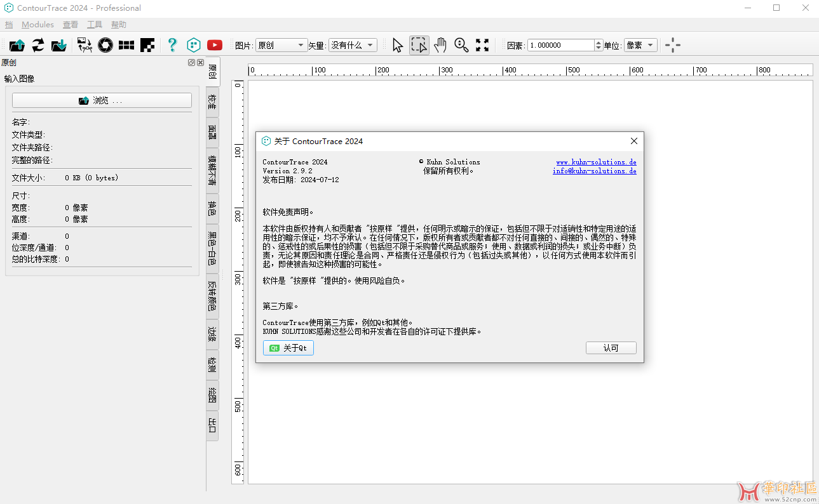Increase the 因素 value with up arrow

coord(599,43)
